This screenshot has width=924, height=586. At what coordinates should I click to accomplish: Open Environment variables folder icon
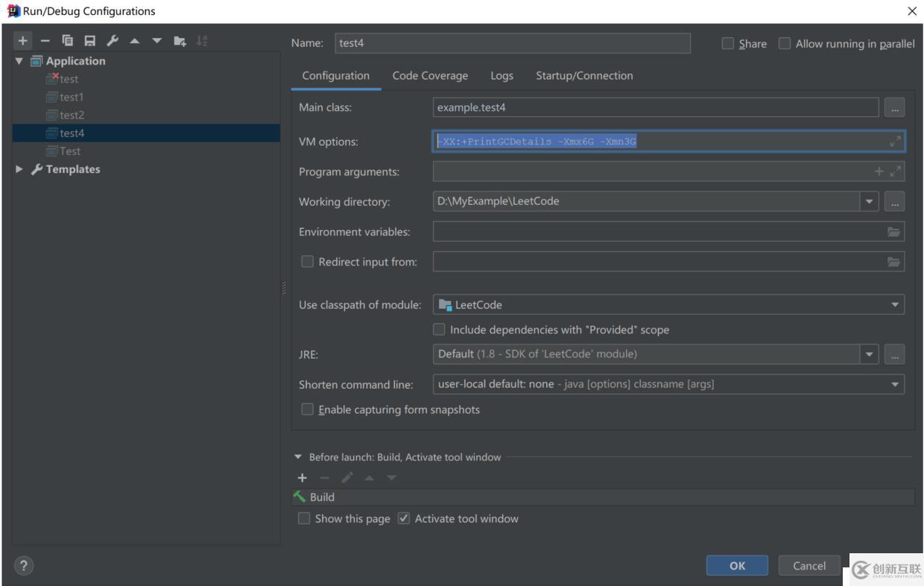(x=893, y=232)
